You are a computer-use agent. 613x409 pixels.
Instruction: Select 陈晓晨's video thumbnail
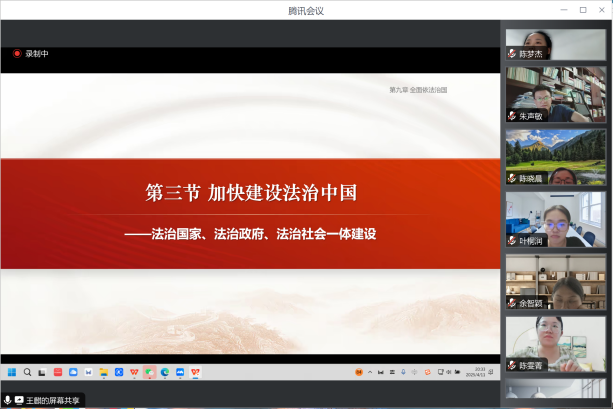coord(556,157)
